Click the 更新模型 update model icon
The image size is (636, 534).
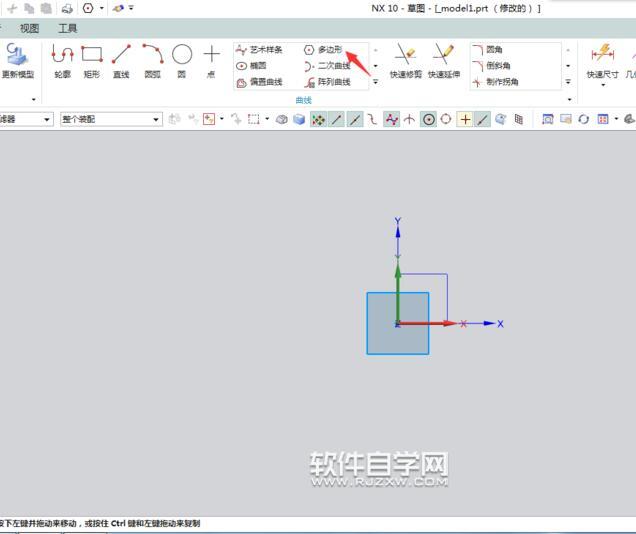pos(17,61)
